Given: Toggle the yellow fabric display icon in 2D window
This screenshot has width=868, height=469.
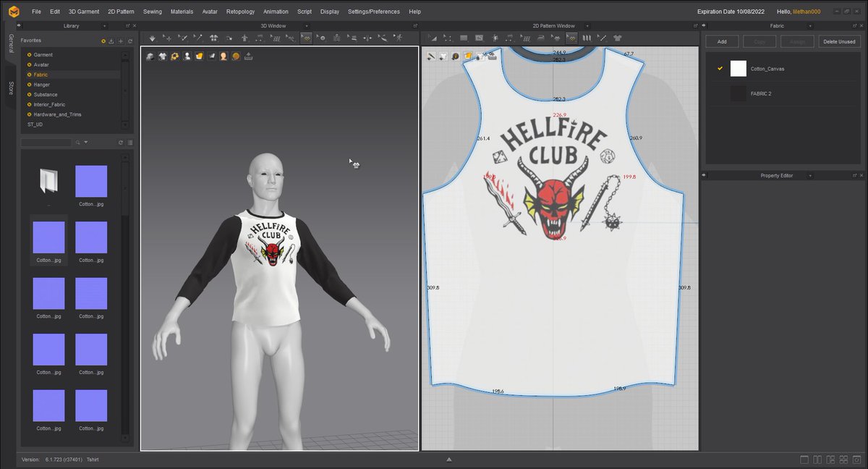Looking at the screenshot, I should (468, 56).
